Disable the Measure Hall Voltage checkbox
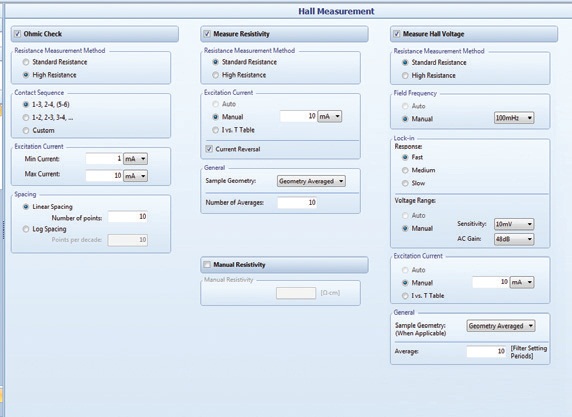 [x=397, y=34]
